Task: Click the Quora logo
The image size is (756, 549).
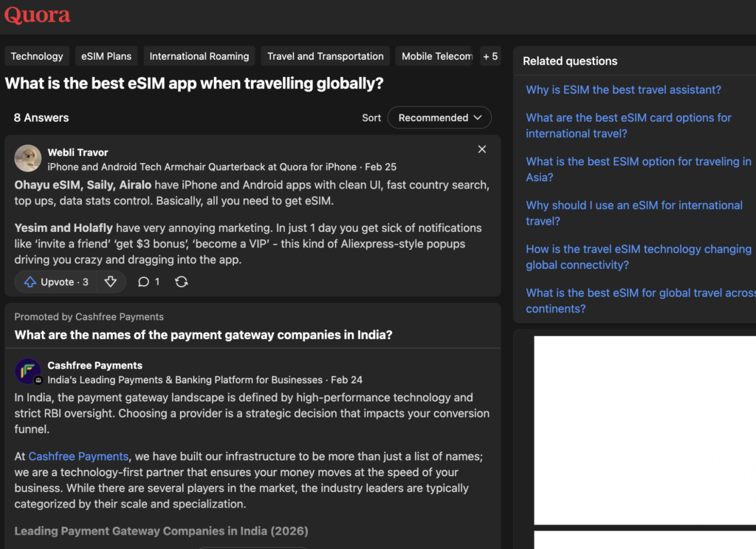Action: click(37, 15)
